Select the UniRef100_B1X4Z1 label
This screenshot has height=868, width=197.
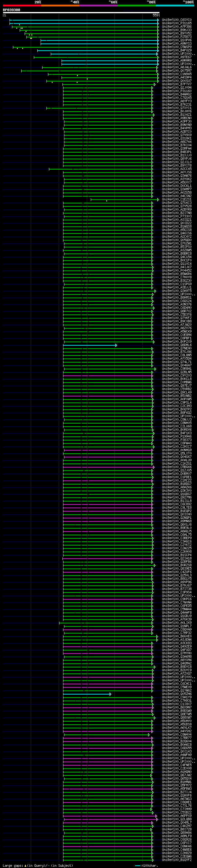coord(177,115)
